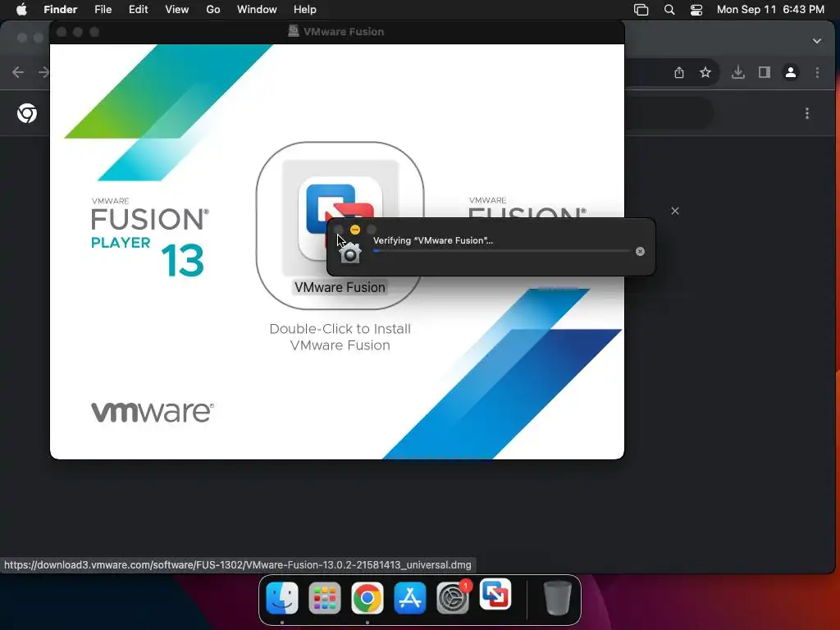Image resolution: width=840 pixels, height=630 pixels.
Task: Open the Trash in the Dock
Action: click(558, 598)
